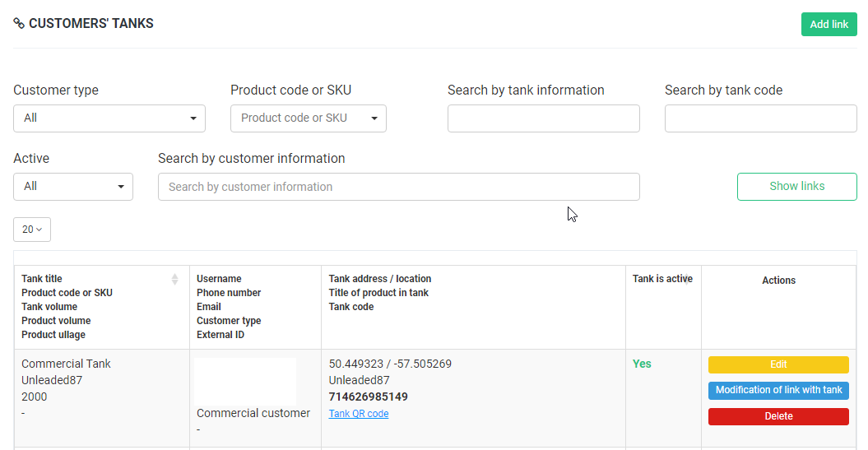Edit the Commercial Tank entry

pyautogui.click(x=778, y=364)
